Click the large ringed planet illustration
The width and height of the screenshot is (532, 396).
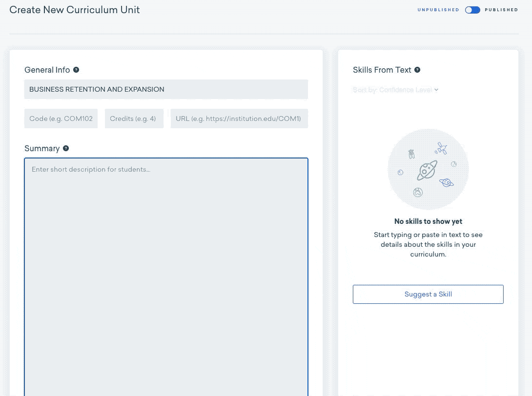pos(427,171)
